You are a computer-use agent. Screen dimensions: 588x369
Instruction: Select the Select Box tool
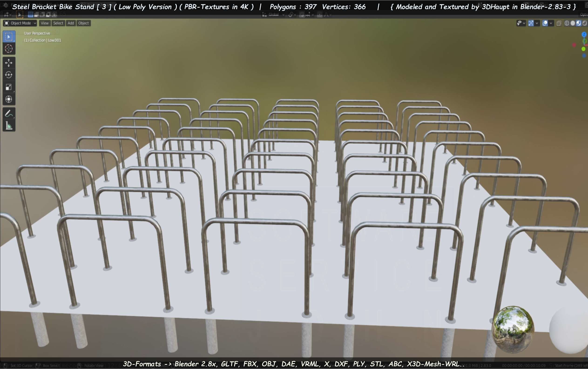[x=9, y=37]
